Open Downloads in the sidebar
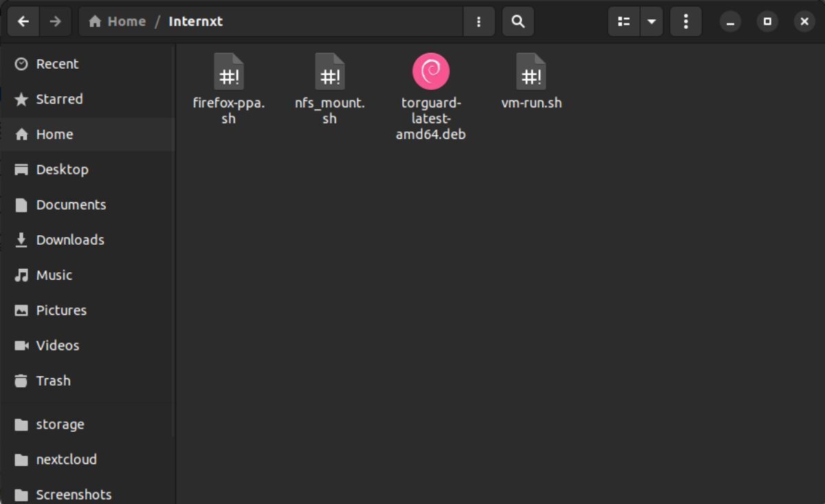Image resolution: width=825 pixels, height=504 pixels. (x=87, y=240)
